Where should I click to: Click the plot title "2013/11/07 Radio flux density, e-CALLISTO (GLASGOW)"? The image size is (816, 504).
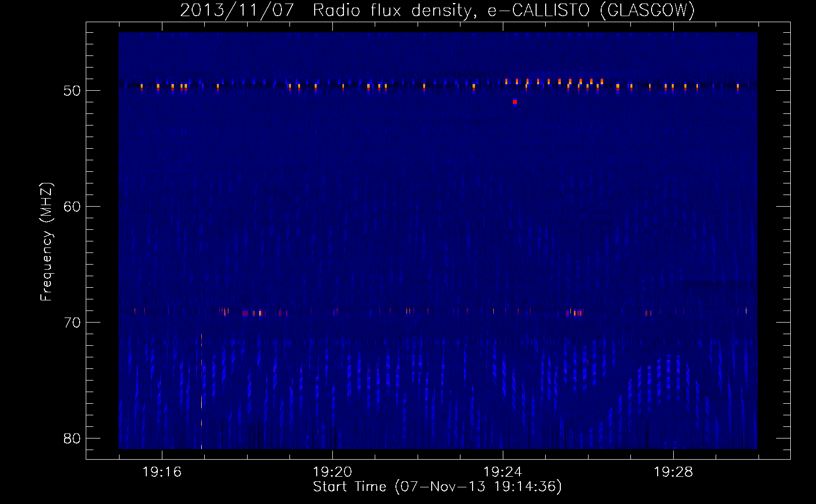click(437, 10)
